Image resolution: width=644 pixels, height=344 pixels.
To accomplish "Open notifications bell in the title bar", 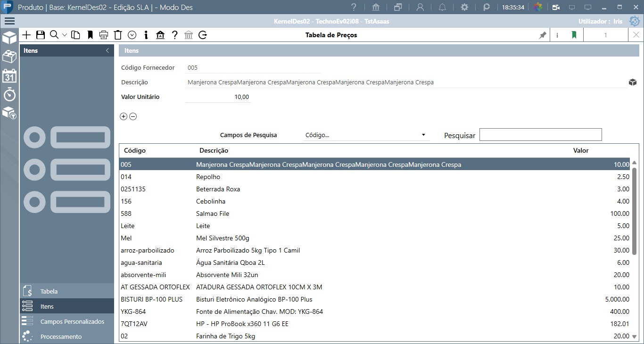I will (x=442, y=7).
